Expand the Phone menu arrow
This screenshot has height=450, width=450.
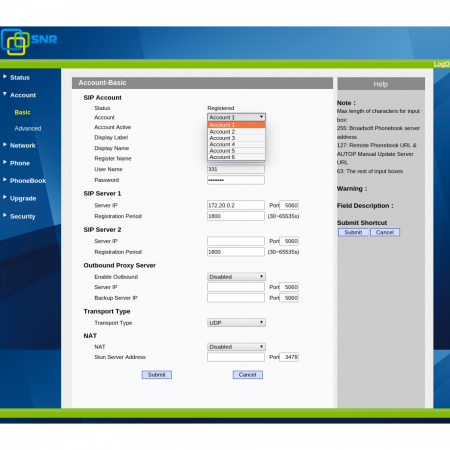pyautogui.click(x=5, y=162)
